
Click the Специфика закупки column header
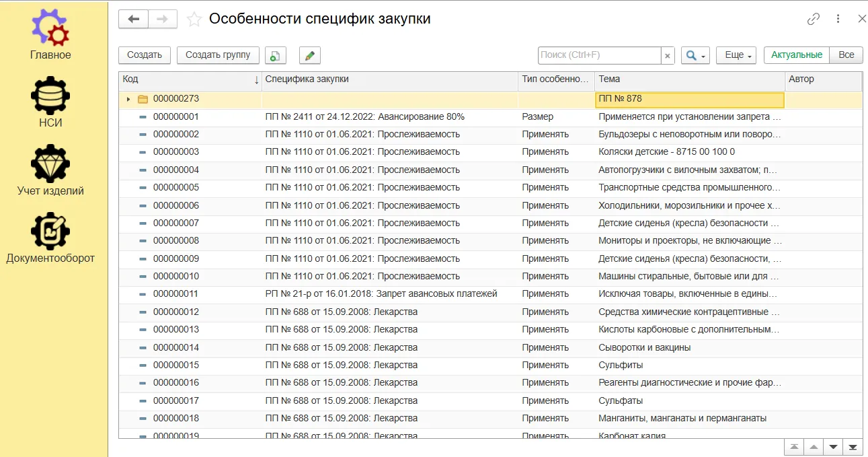click(x=390, y=80)
